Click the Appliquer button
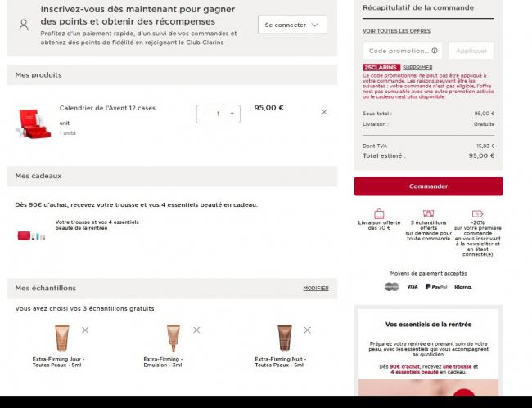Image resolution: width=532 pixels, height=408 pixels. tap(471, 51)
